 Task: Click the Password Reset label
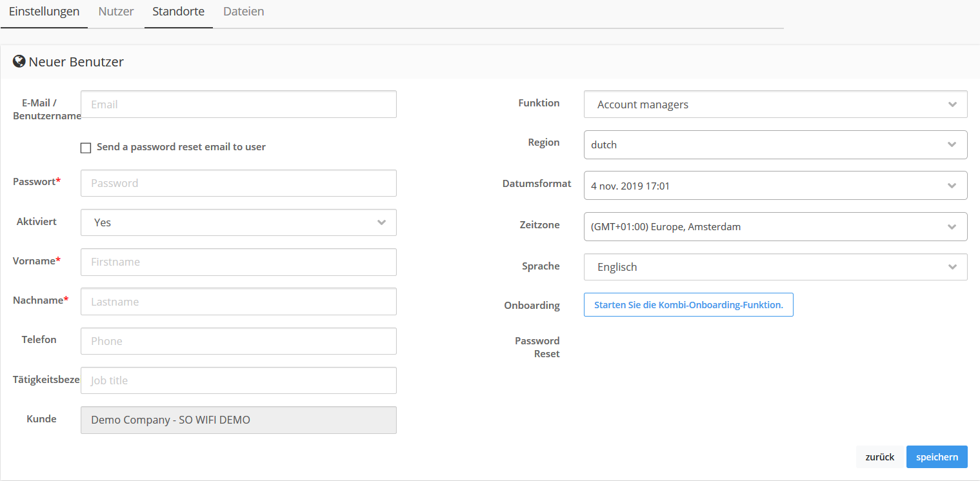click(537, 347)
